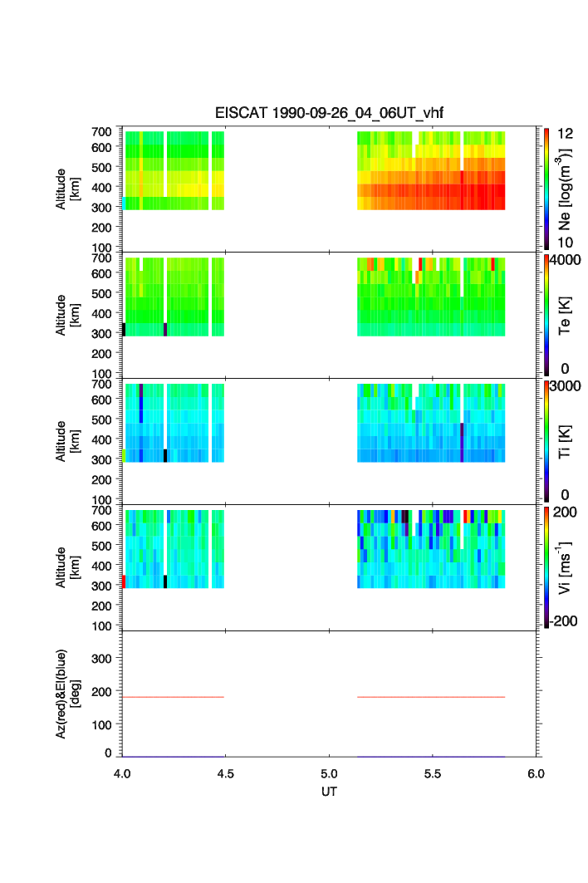Screen dimensions: 588x883
Task: Click the 4000 maximum on Te color bar
Action: pos(566,260)
